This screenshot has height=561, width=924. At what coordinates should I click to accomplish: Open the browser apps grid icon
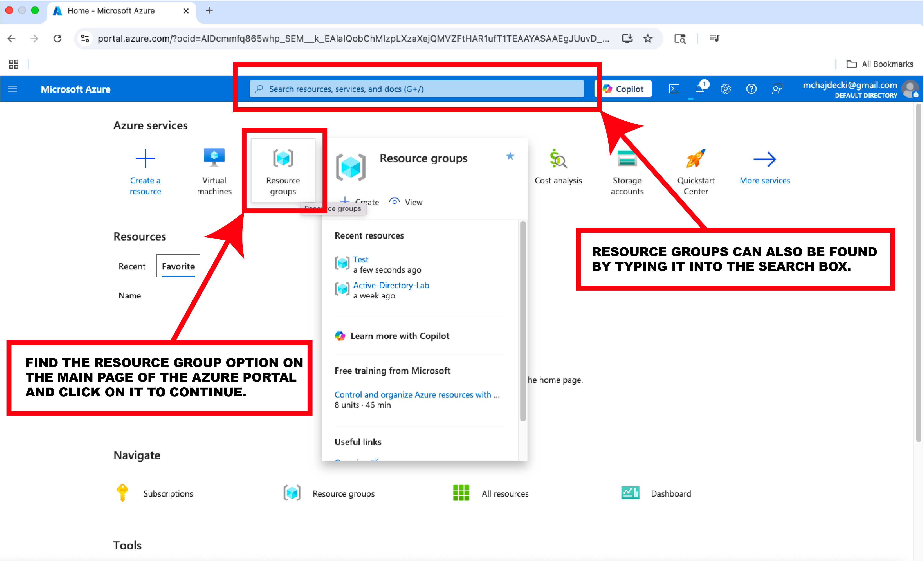click(13, 64)
